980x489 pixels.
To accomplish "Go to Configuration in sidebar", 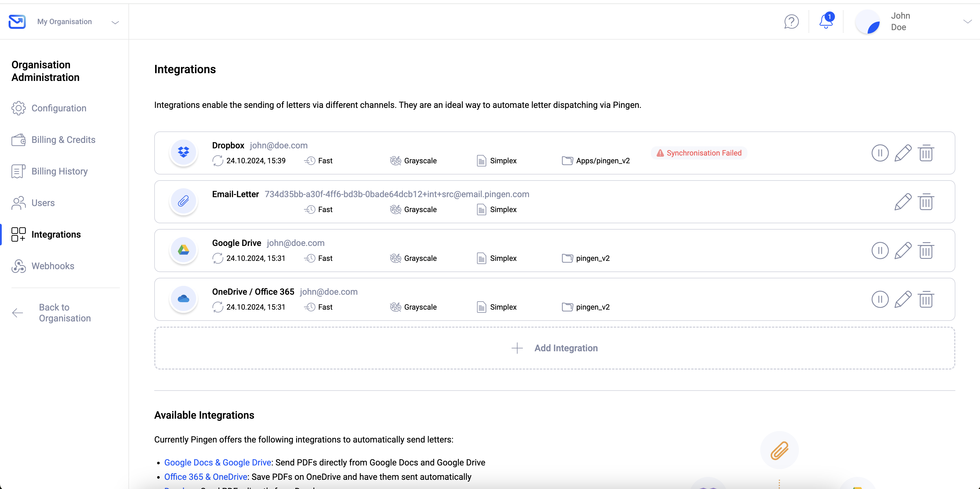I will (x=59, y=108).
